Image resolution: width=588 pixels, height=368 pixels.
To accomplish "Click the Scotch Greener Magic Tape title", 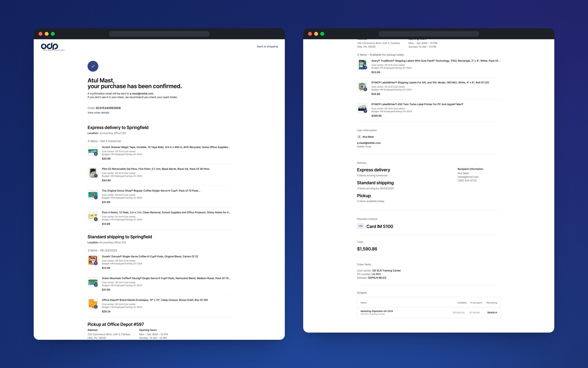I will (x=166, y=147).
